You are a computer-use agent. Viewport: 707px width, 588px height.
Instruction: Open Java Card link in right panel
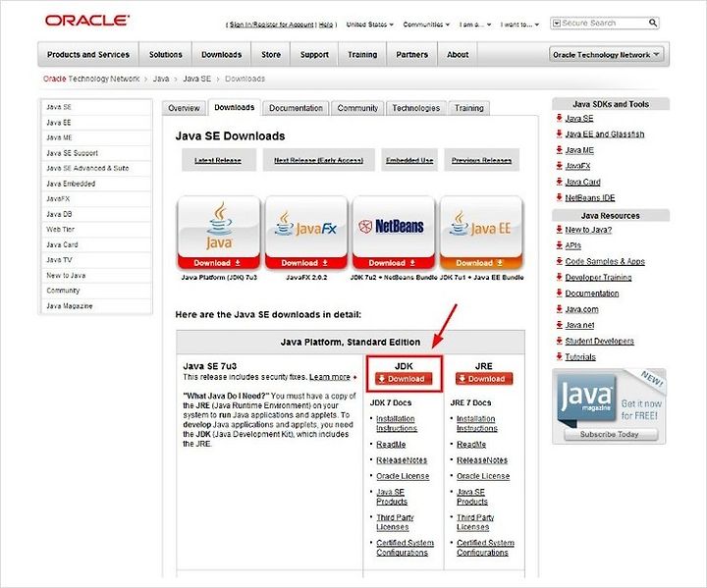click(x=582, y=183)
